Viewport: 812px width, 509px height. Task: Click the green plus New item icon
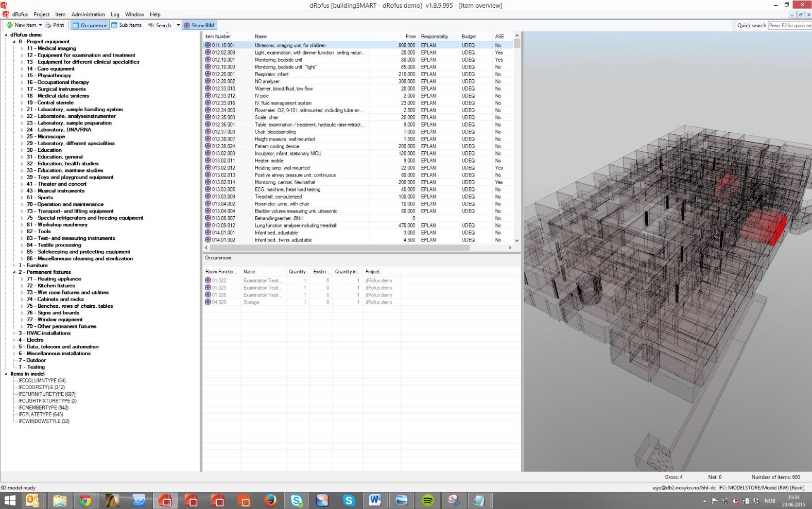(9, 25)
